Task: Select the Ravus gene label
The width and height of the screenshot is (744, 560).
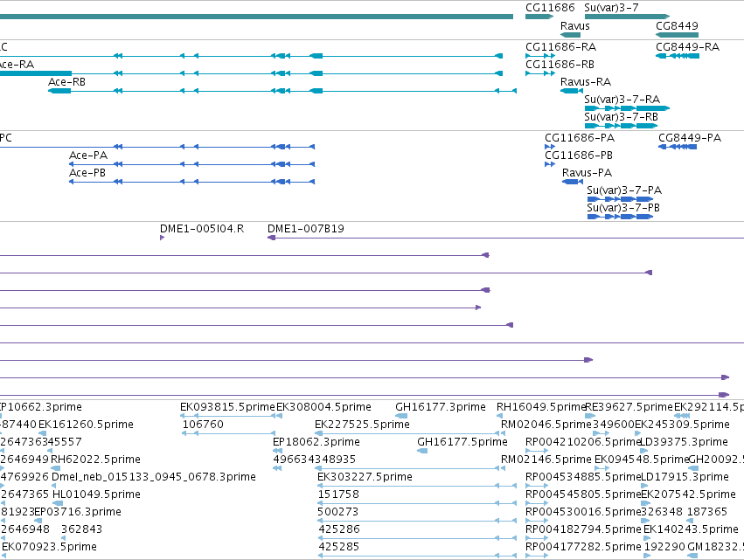Action: [574, 25]
